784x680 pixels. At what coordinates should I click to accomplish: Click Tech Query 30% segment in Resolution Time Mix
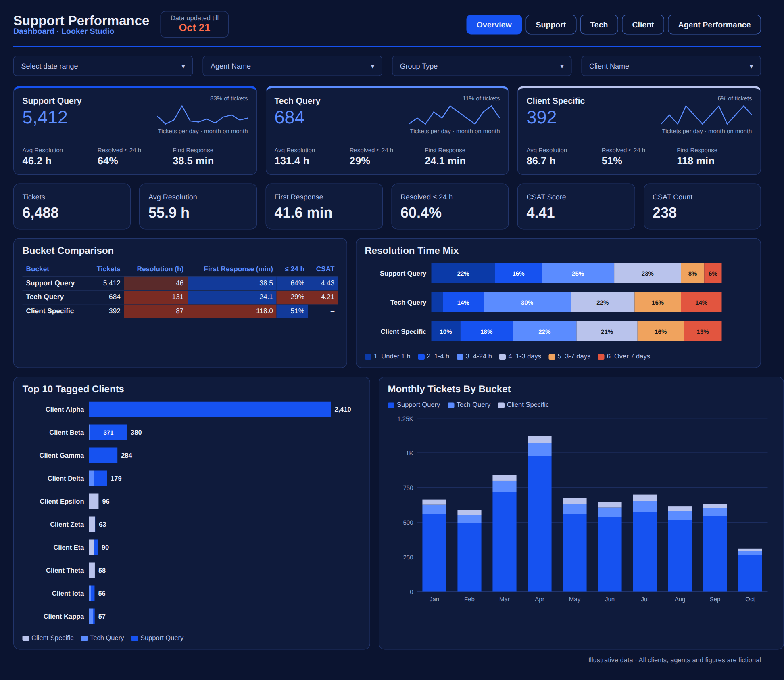(527, 302)
